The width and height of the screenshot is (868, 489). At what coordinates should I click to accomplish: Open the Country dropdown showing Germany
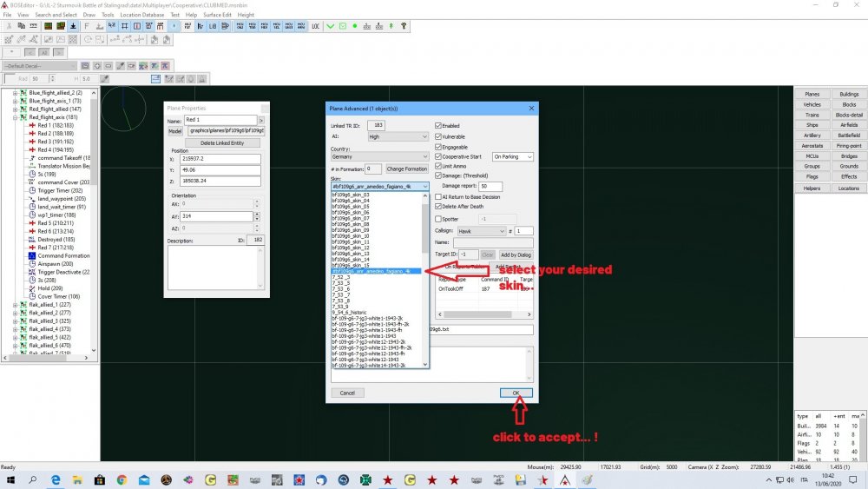(379, 158)
